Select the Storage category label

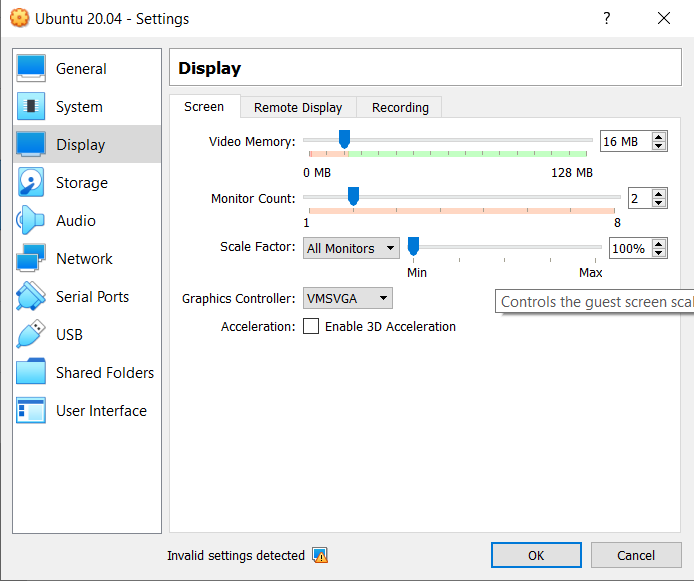[82, 183]
